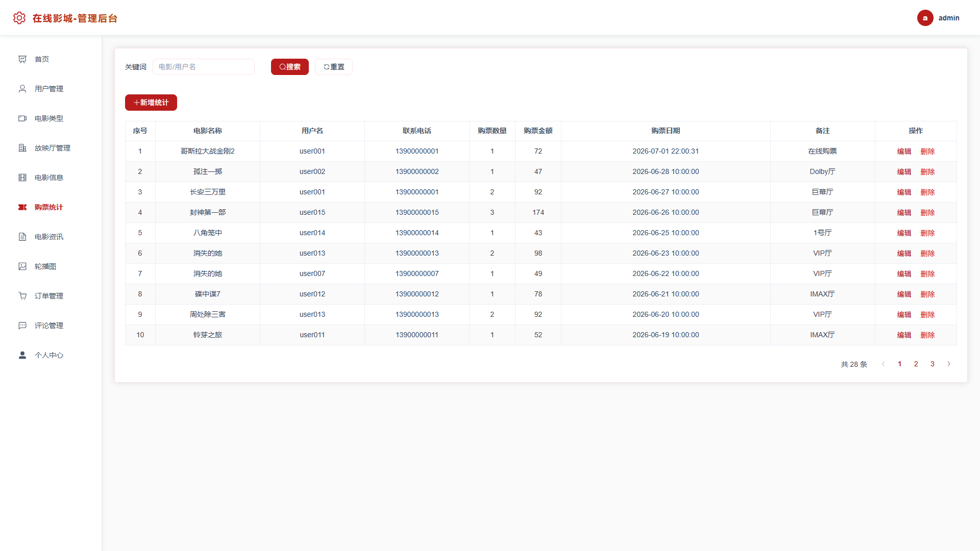Image resolution: width=980 pixels, height=551 pixels.
Task: Delete the 封神第一部 row
Action: click(x=927, y=213)
